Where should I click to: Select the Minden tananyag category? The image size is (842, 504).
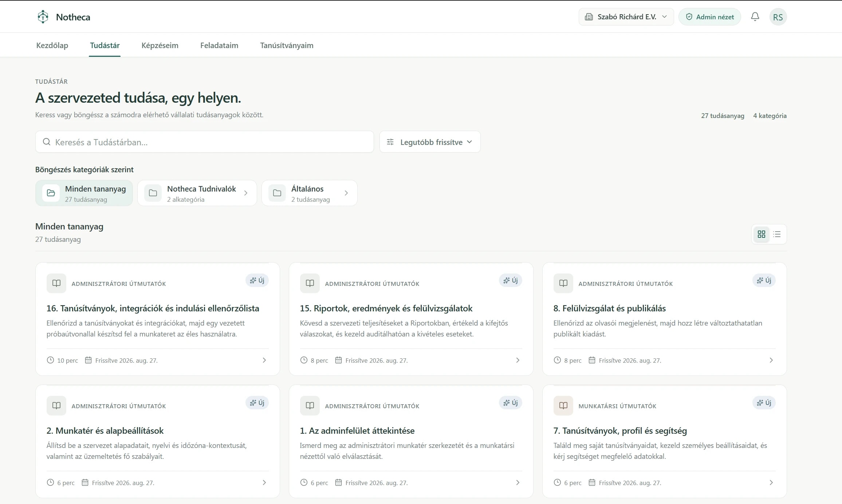pos(84,193)
